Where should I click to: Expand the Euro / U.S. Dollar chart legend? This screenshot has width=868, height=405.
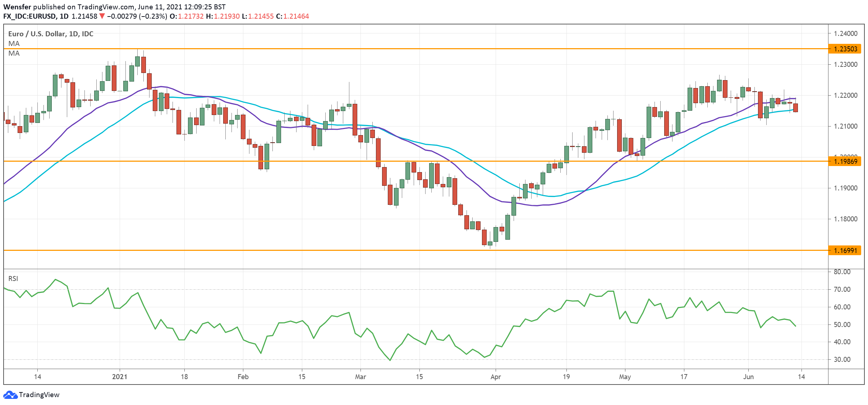coord(50,34)
